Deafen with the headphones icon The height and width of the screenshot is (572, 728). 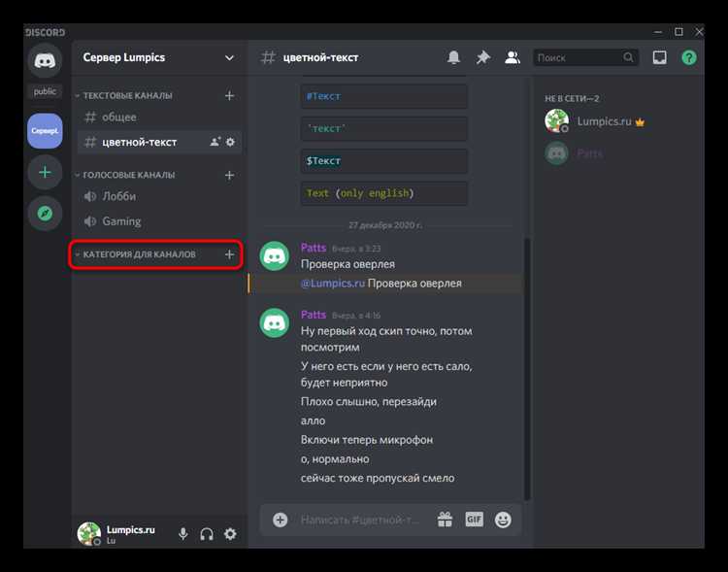[207, 534]
